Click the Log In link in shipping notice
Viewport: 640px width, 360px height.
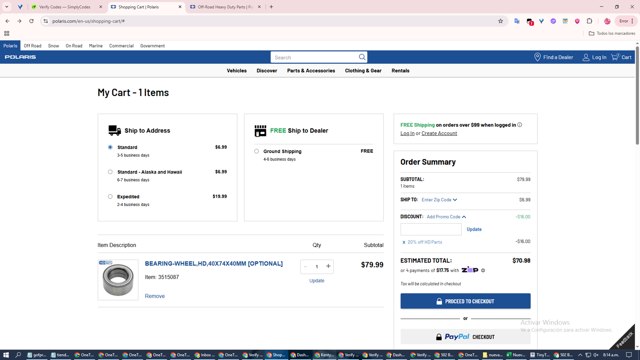click(x=407, y=133)
